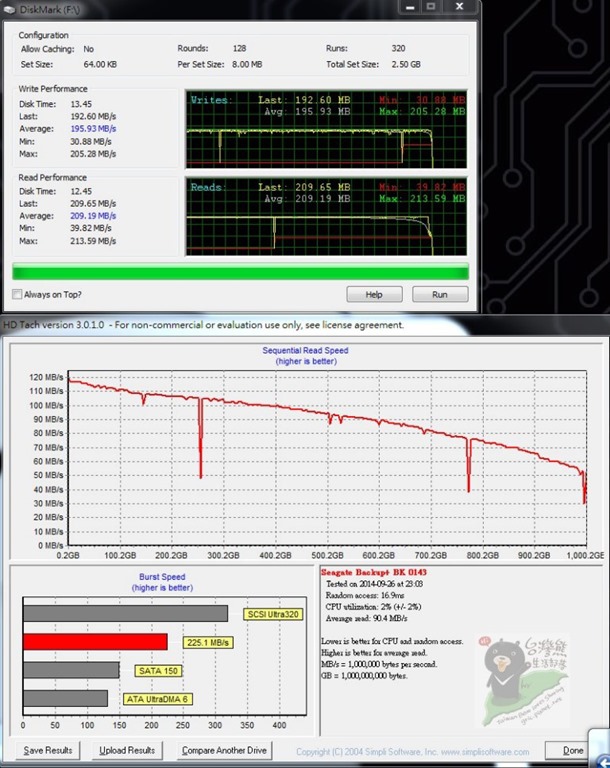Screen dimensions: 610x768
Task: Click the Sequential Read Speed chart
Action: (x=327, y=458)
